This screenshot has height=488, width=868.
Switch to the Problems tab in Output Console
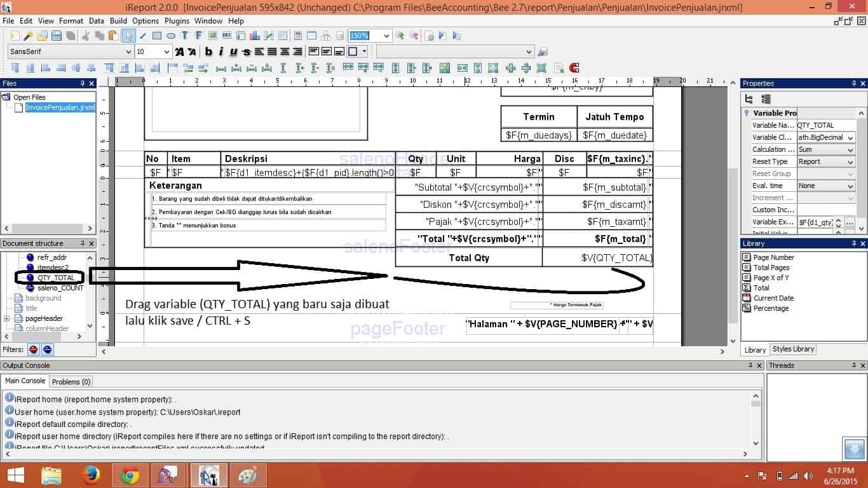click(71, 381)
